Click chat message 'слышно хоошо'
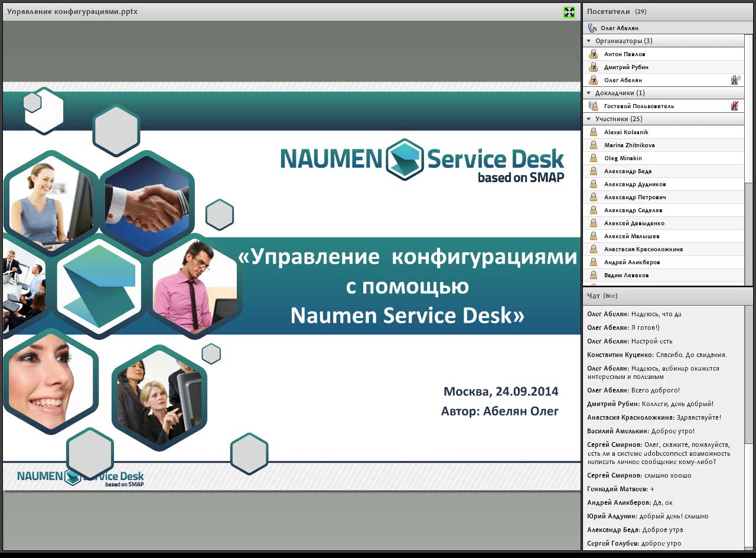 click(639, 475)
